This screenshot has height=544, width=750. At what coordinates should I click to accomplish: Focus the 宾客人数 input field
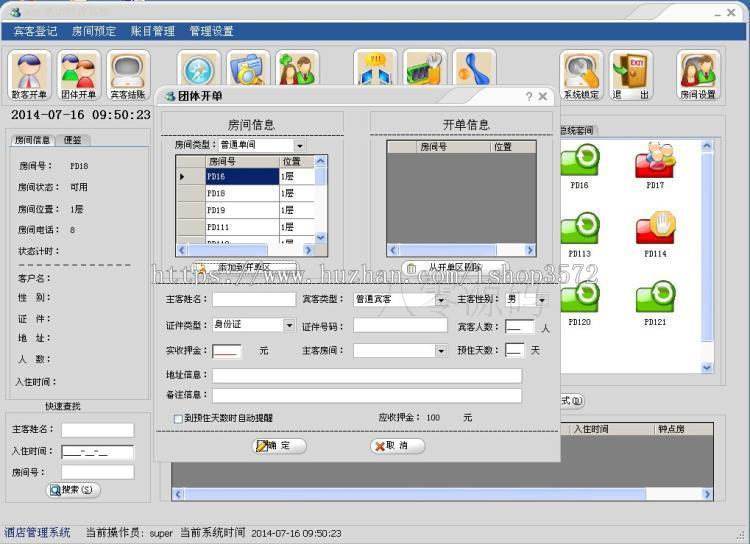(x=519, y=327)
